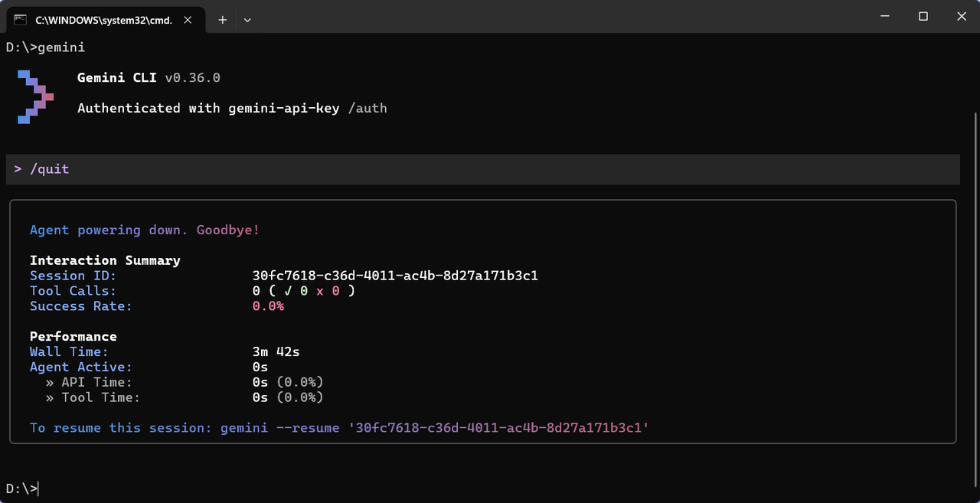Click the 'Wall Time:' label
Screen dimensions: 980x503
point(69,352)
